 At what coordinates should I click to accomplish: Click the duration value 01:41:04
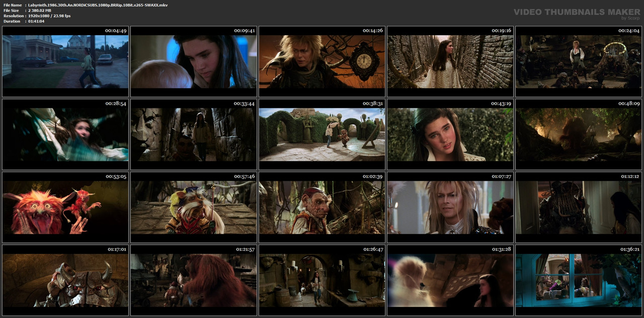pos(36,21)
